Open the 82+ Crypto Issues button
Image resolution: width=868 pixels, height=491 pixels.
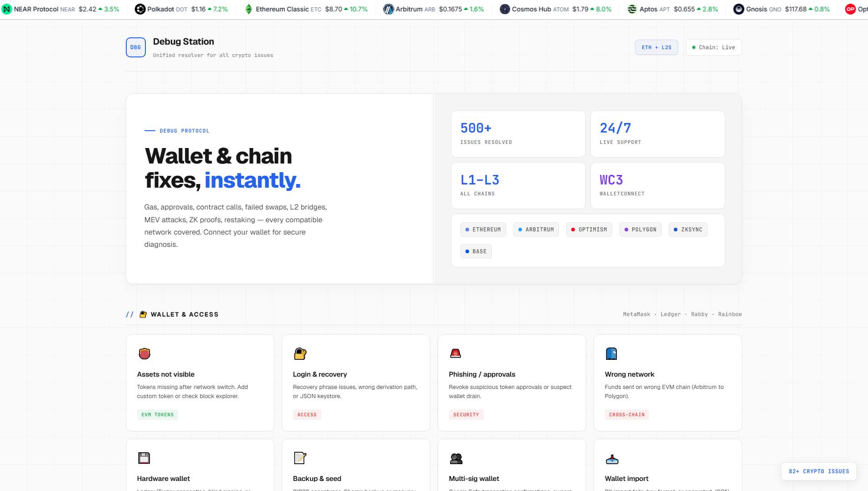819,471
